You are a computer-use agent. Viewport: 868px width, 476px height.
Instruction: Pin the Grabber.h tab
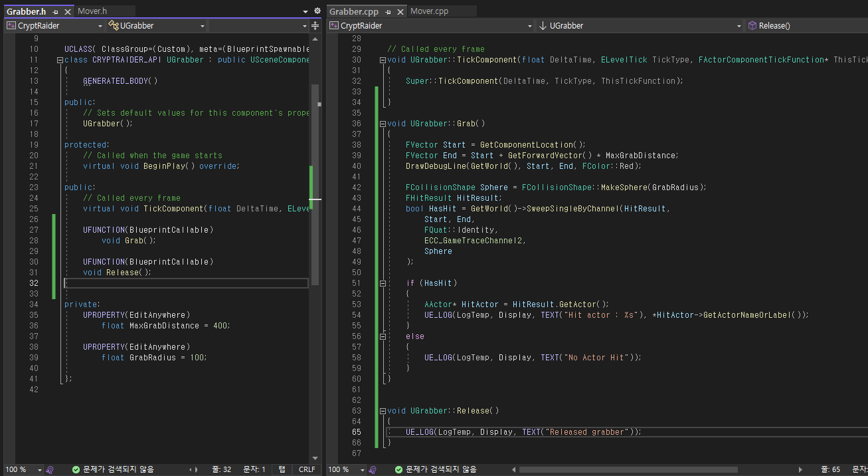[x=56, y=12]
